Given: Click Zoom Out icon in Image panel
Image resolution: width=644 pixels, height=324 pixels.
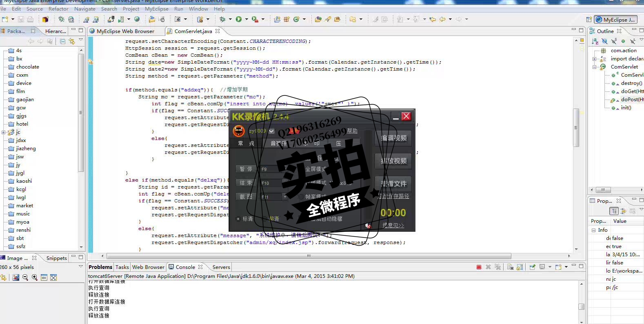Looking at the screenshot, I should tap(25, 277).
